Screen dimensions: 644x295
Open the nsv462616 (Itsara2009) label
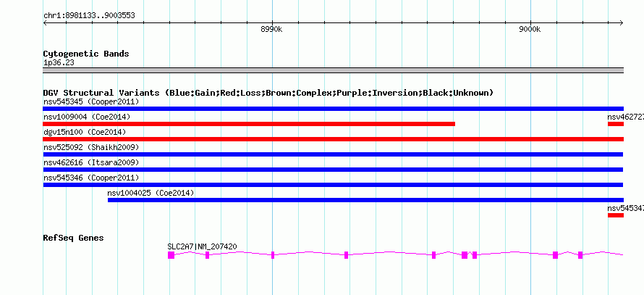pyautogui.click(x=91, y=162)
